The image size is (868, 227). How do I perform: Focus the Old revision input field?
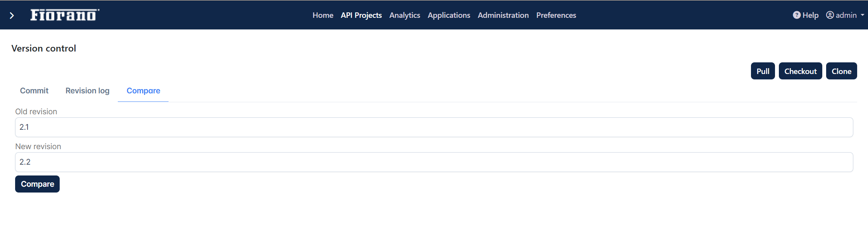point(434,127)
